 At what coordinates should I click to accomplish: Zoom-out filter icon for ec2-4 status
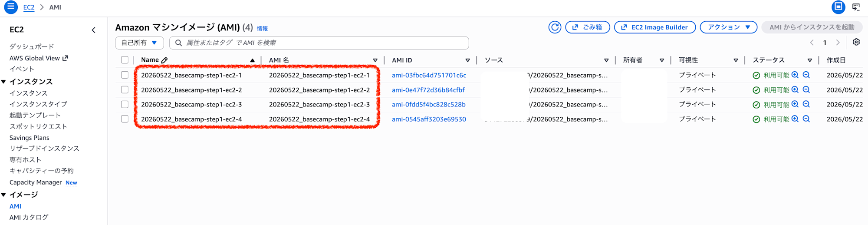pos(806,119)
